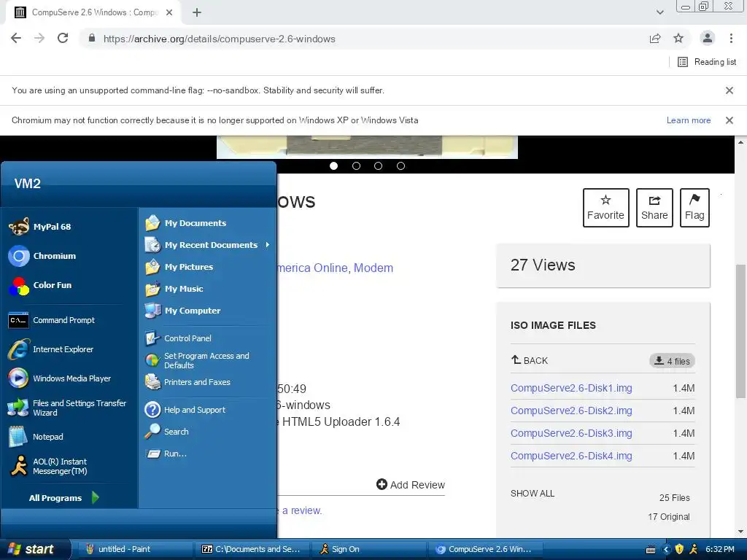Switch to Sign On taskbar window

click(368, 549)
